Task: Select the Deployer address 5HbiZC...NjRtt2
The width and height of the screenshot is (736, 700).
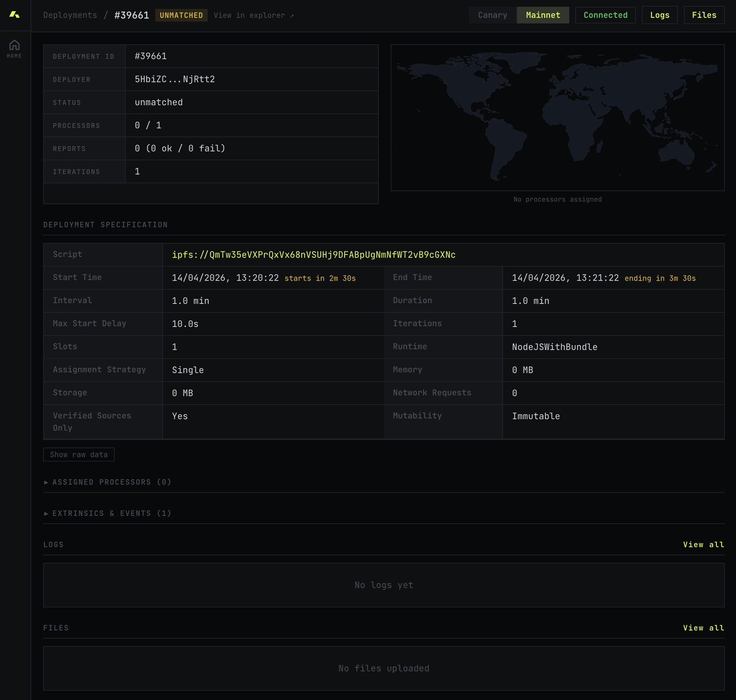Action: pyautogui.click(x=175, y=79)
